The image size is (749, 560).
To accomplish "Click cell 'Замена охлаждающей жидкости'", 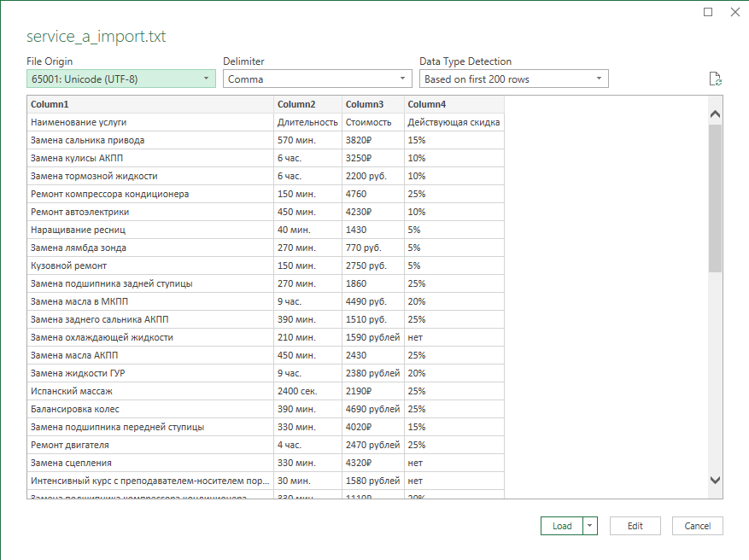I will click(x=150, y=337).
